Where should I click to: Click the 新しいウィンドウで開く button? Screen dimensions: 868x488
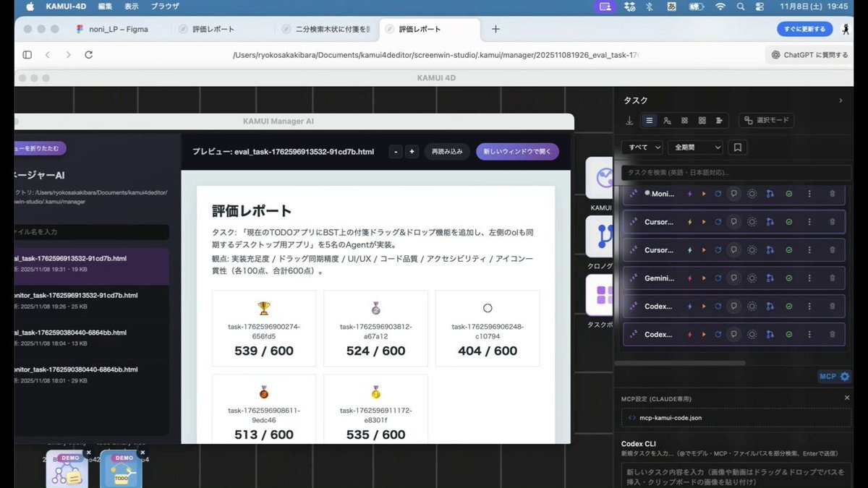pos(516,152)
